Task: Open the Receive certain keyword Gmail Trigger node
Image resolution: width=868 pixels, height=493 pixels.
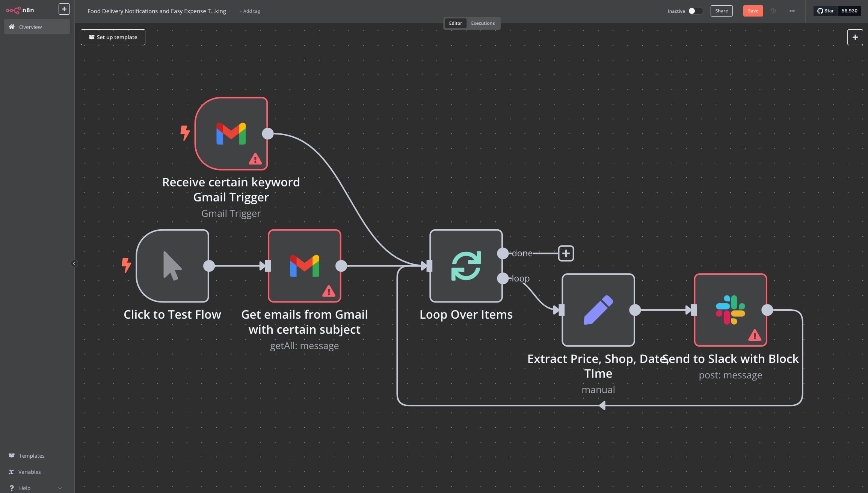Action: [x=231, y=133]
